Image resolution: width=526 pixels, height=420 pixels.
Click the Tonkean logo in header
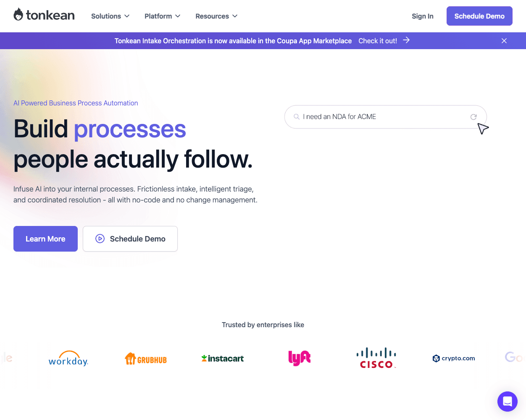[44, 16]
